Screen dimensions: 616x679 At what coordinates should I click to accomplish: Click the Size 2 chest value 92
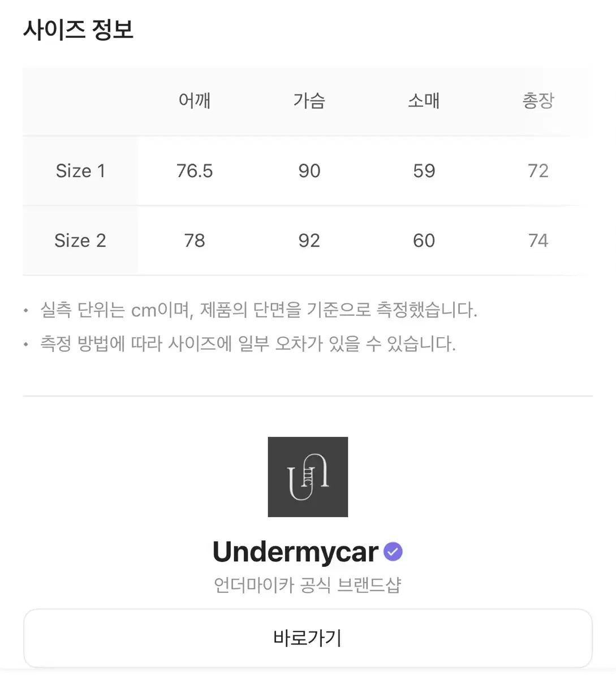309,240
